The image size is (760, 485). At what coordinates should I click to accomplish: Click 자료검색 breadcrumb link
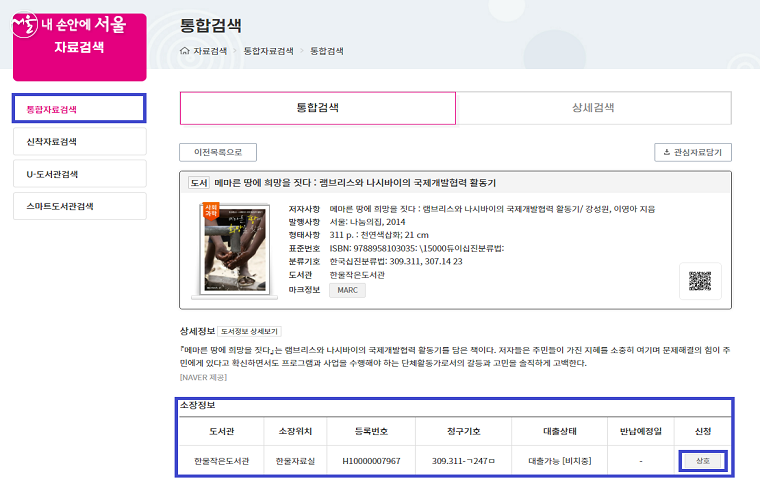pyautogui.click(x=210, y=51)
